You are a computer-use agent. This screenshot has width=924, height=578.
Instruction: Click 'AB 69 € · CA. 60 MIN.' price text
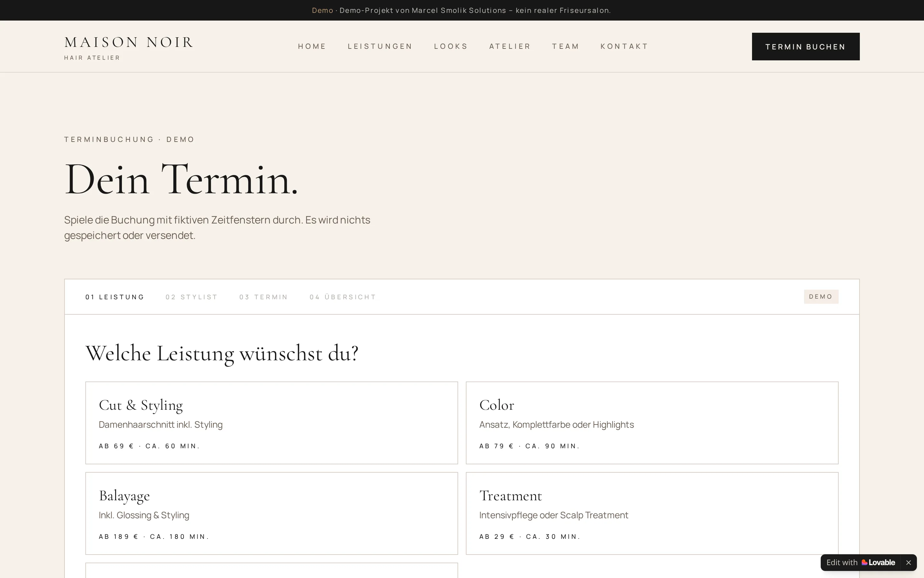[149, 446]
